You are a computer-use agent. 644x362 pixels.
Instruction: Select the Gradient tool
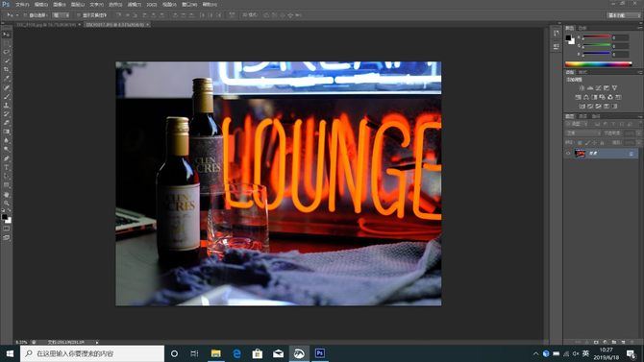(6, 132)
